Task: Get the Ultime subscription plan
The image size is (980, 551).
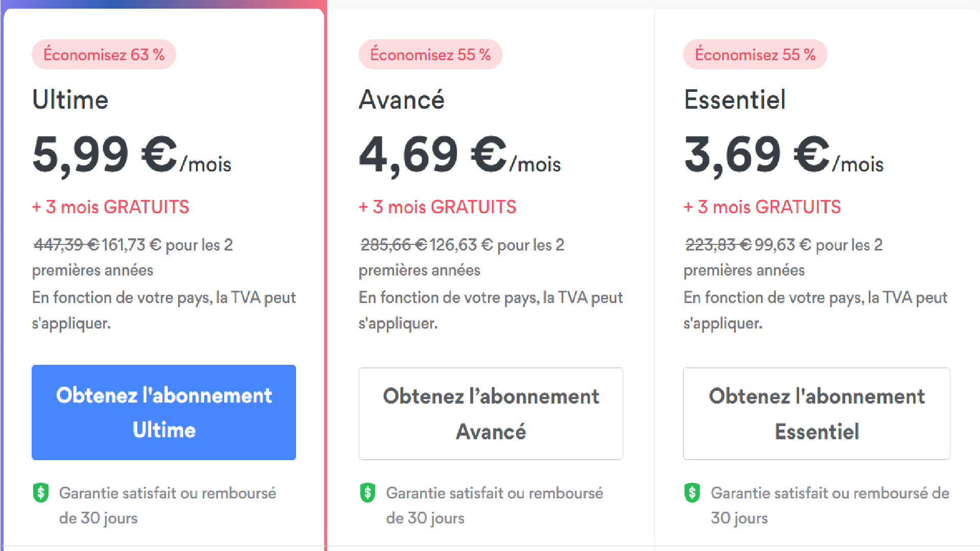Action: click(x=164, y=412)
